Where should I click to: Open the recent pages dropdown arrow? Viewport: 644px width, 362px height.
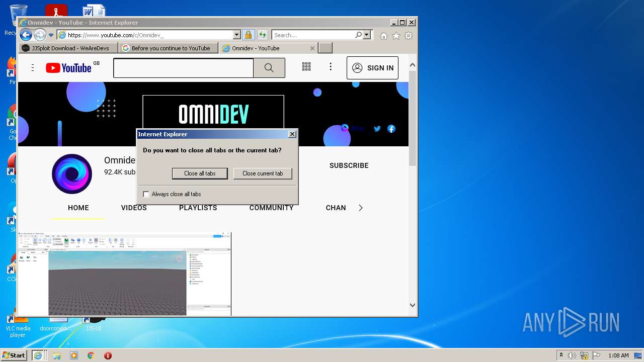pyautogui.click(x=51, y=35)
